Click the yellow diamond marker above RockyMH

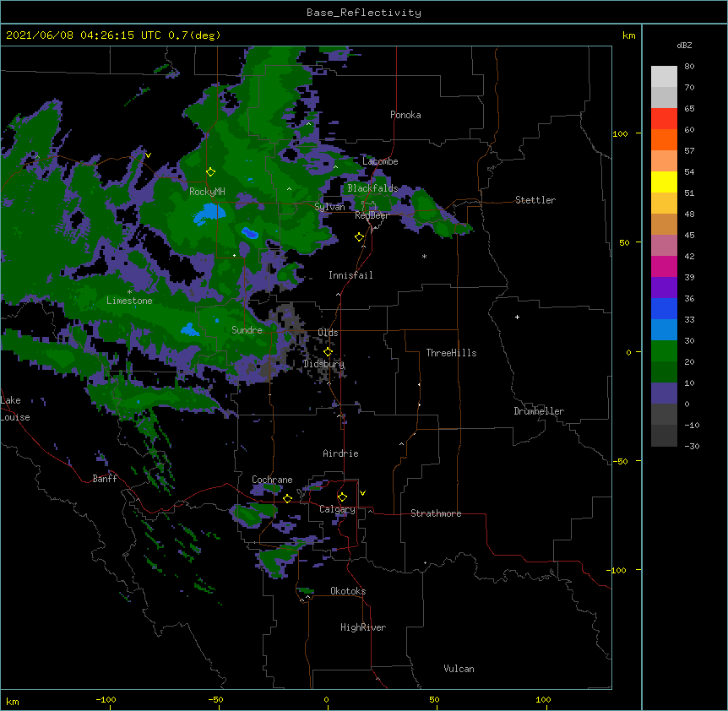coord(211,172)
